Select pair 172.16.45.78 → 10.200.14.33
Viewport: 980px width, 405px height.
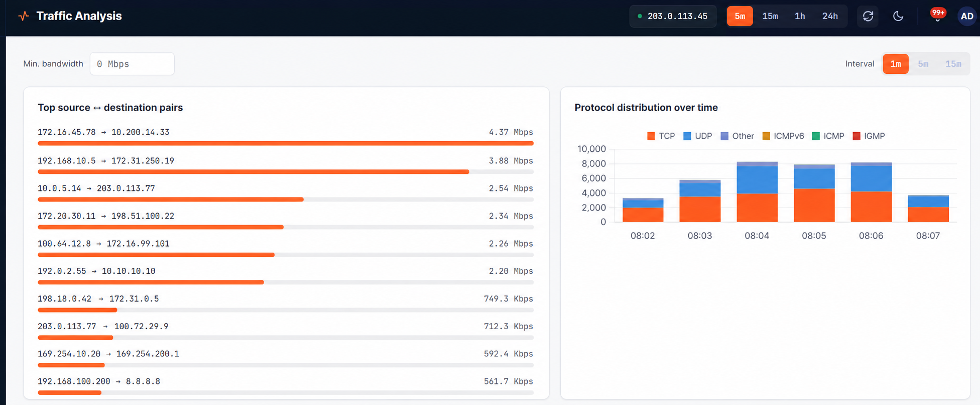pos(286,137)
